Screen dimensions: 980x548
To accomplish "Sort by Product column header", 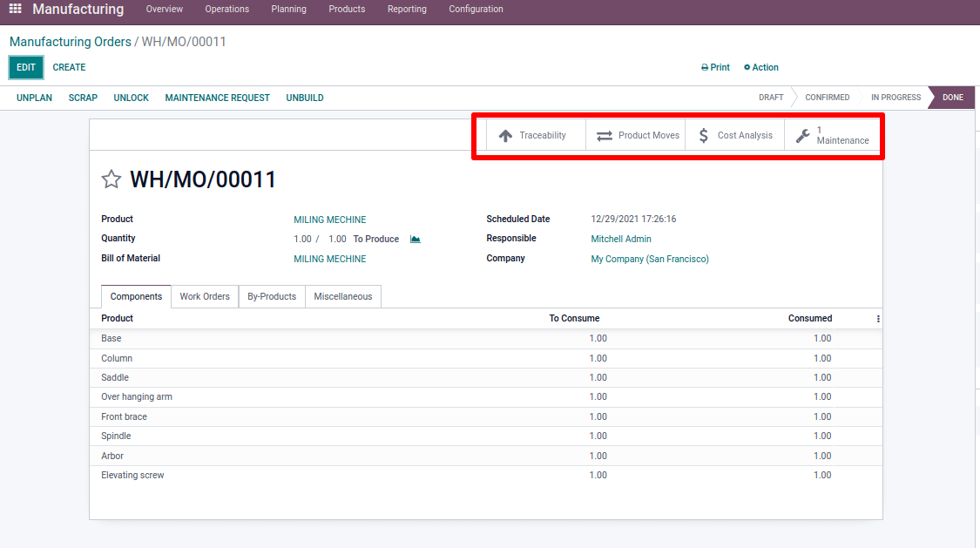I will coord(117,318).
